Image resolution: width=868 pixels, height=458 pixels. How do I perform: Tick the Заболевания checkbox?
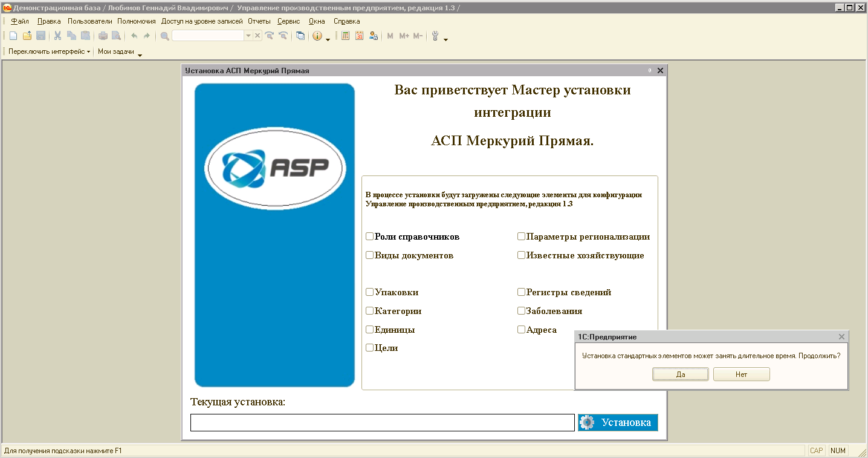click(x=521, y=311)
